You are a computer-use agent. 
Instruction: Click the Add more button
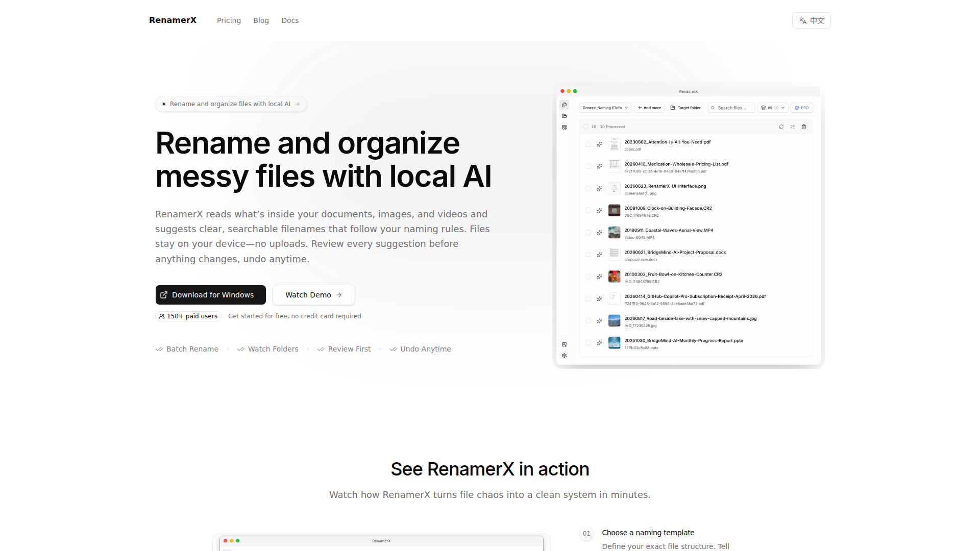pos(649,108)
